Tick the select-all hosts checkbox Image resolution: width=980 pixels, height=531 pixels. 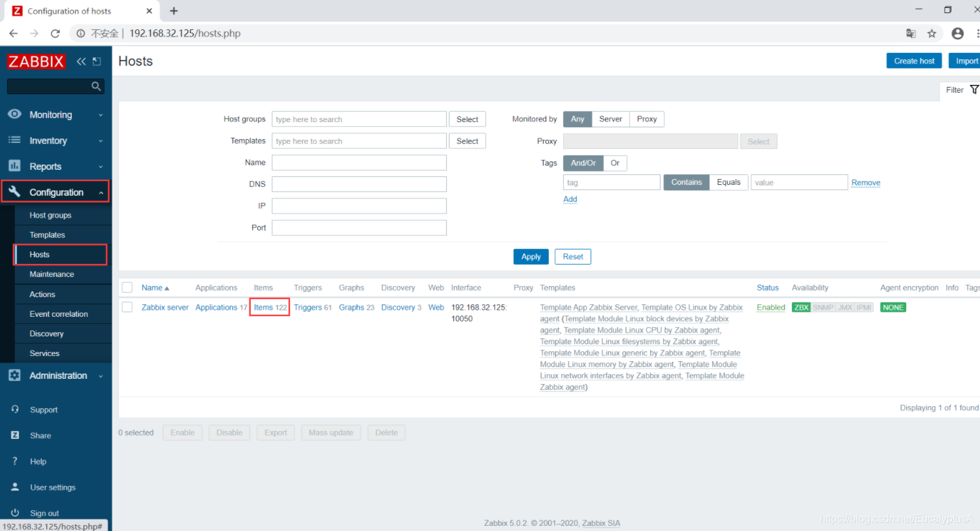[x=127, y=287]
